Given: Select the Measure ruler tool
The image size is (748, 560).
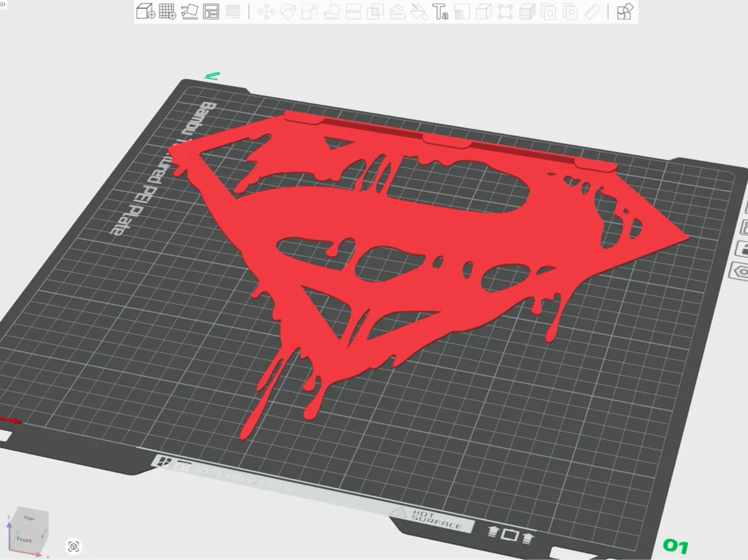Looking at the screenshot, I should pos(592,11).
